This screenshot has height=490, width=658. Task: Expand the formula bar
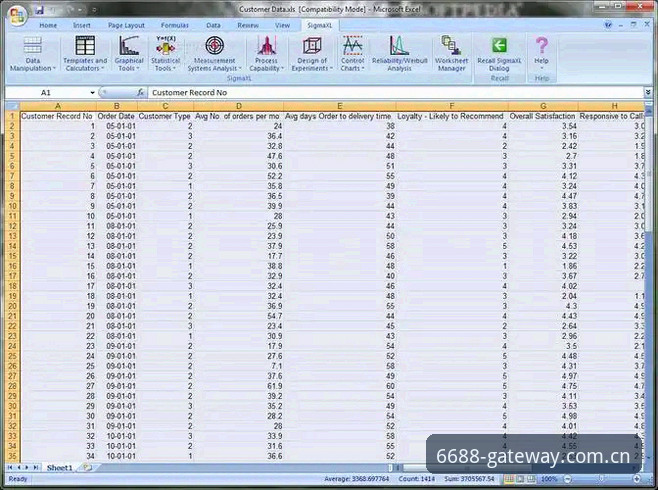pos(648,92)
